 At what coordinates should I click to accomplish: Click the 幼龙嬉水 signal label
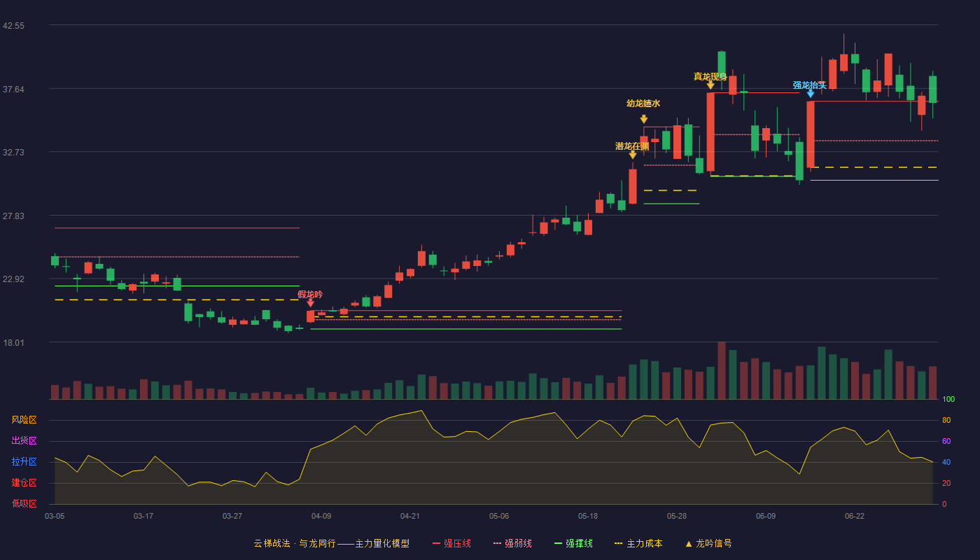click(643, 103)
